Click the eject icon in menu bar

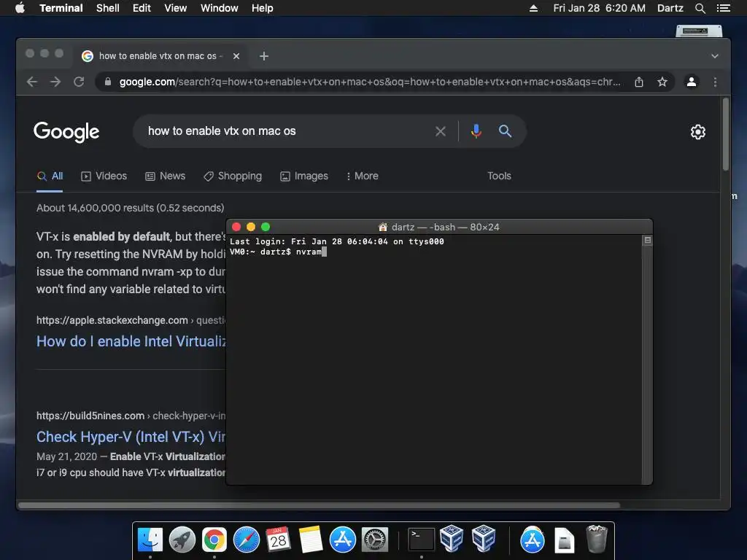533,8
